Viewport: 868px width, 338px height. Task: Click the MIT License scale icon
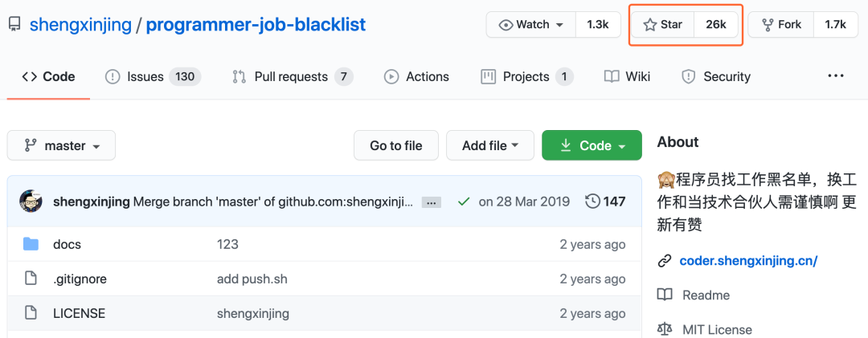(x=665, y=329)
